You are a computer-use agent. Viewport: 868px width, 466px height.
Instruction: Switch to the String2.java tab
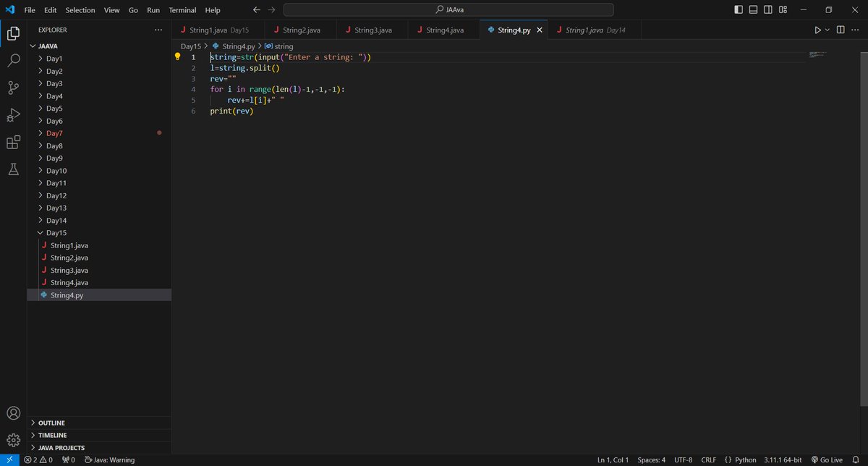(301, 30)
